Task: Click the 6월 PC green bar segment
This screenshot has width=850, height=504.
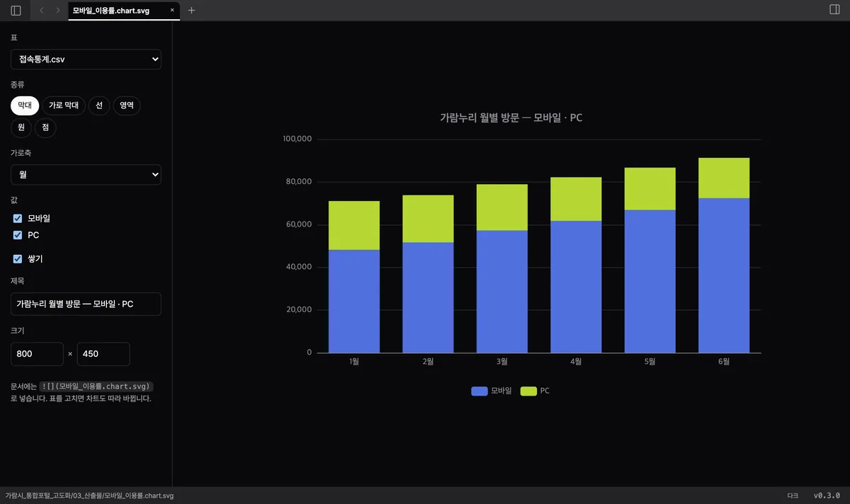Action: pyautogui.click(x=724, y=178)
